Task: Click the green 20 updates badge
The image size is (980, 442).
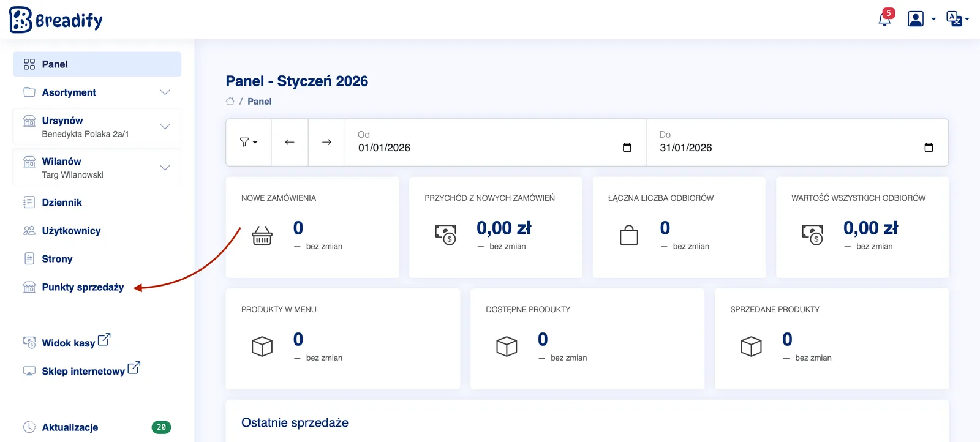Action: (161, 427)
